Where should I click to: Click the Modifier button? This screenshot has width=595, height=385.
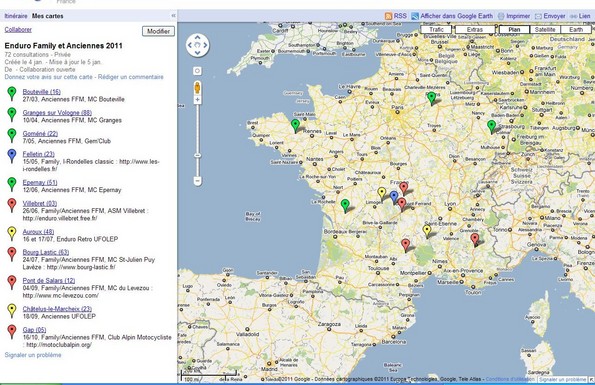[x=158, y=31]
